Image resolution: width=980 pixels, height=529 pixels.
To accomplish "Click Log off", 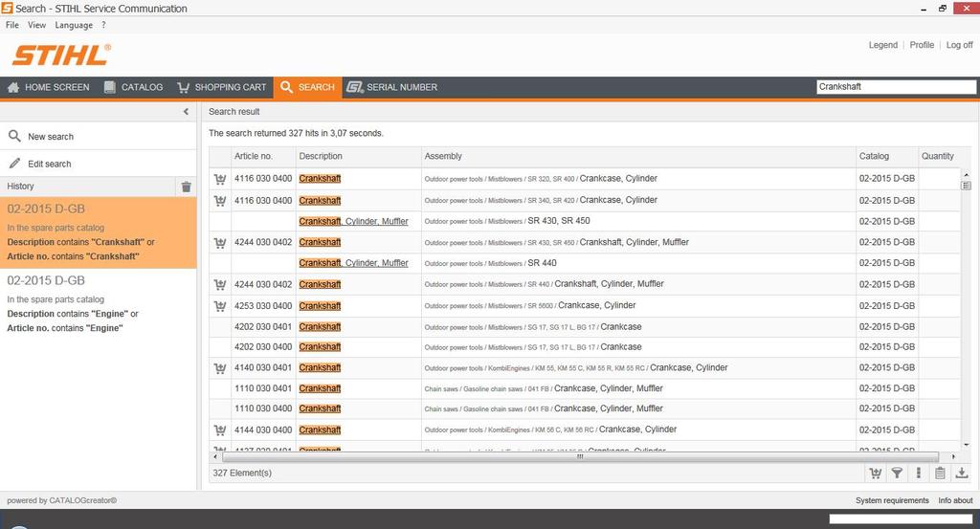I will pos(959,45).
